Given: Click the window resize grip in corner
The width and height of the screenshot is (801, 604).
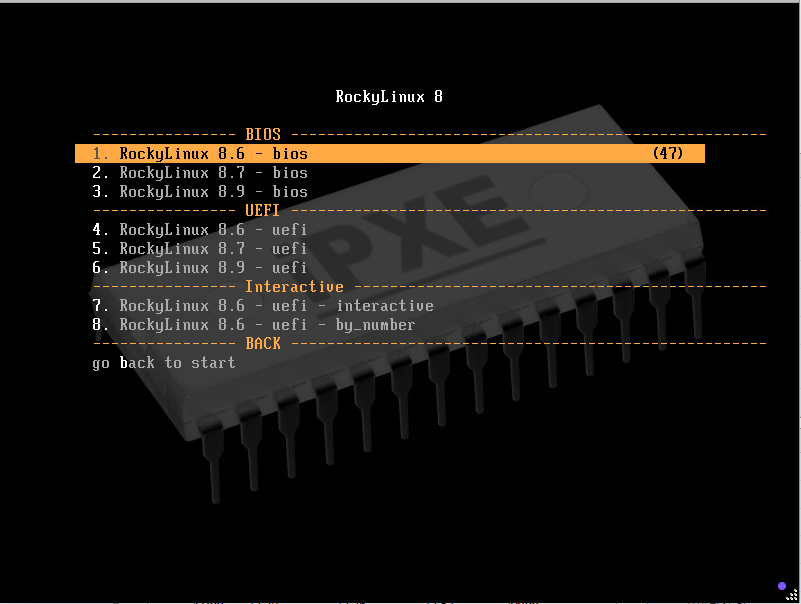Looking at the screenshot, I should click(792, 595).
